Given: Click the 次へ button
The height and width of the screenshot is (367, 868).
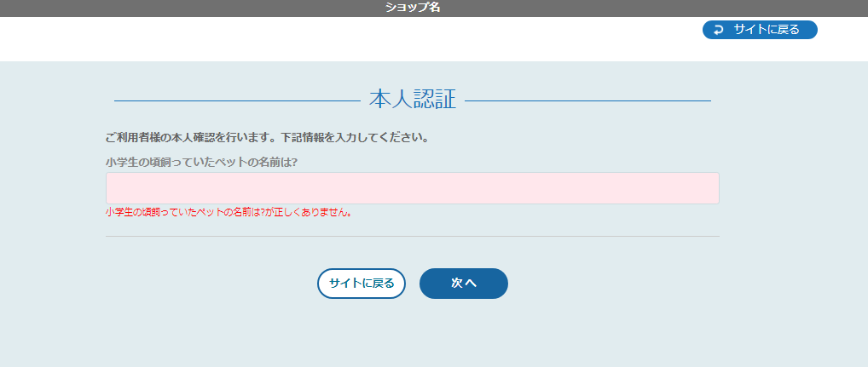Looking at the screenshot, I should (463, 284).
